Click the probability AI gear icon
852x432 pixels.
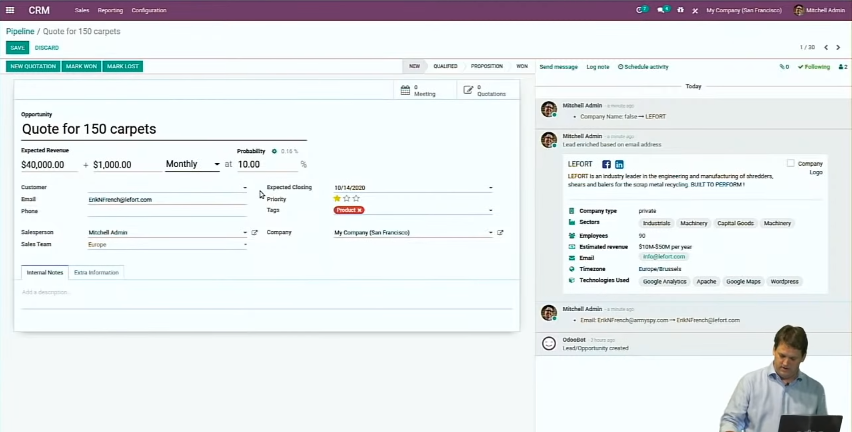coord(274,151)
